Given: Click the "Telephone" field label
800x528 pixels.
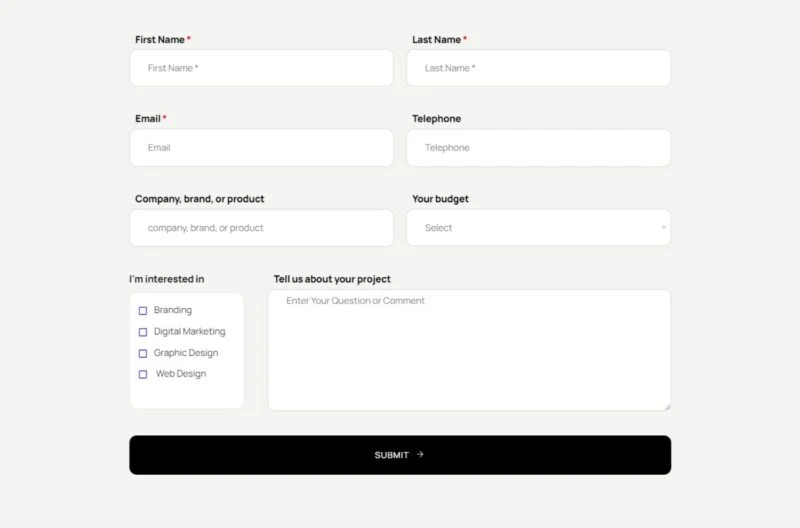Looking at the screenshot, I should tap(436, 119).
